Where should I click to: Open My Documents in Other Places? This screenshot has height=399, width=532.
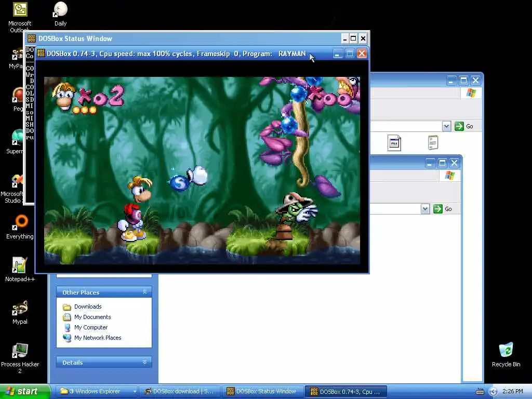pos(92,317)
